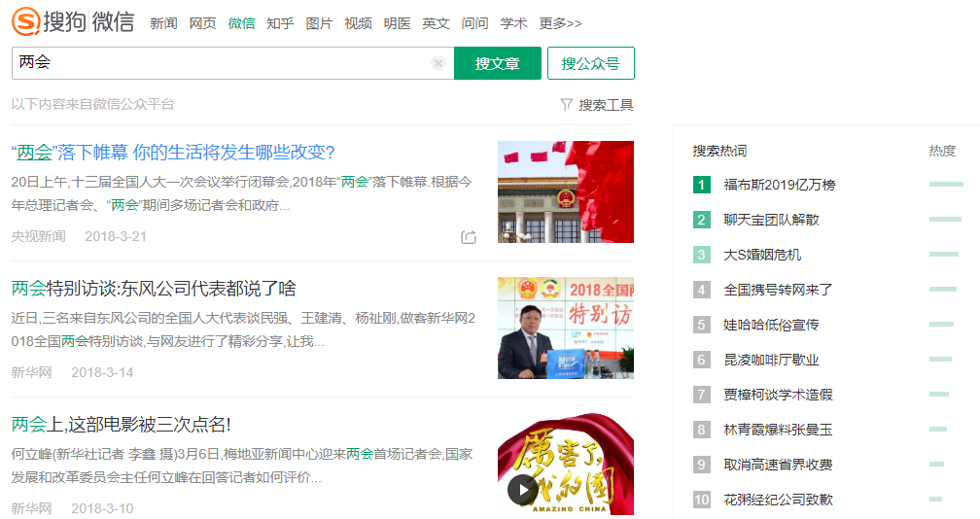This screenshot has width=980, height=519.
Task: Open the 搜索工具 search tools options
Action: [606, 105]
